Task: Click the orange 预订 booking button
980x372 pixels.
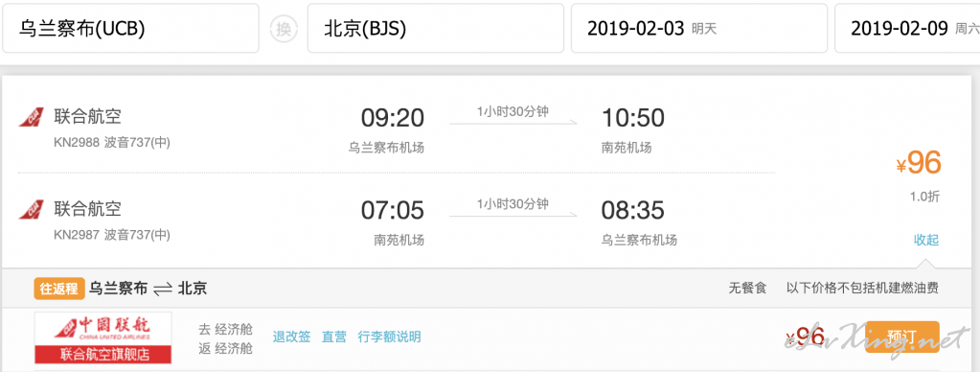Action: 901,337
